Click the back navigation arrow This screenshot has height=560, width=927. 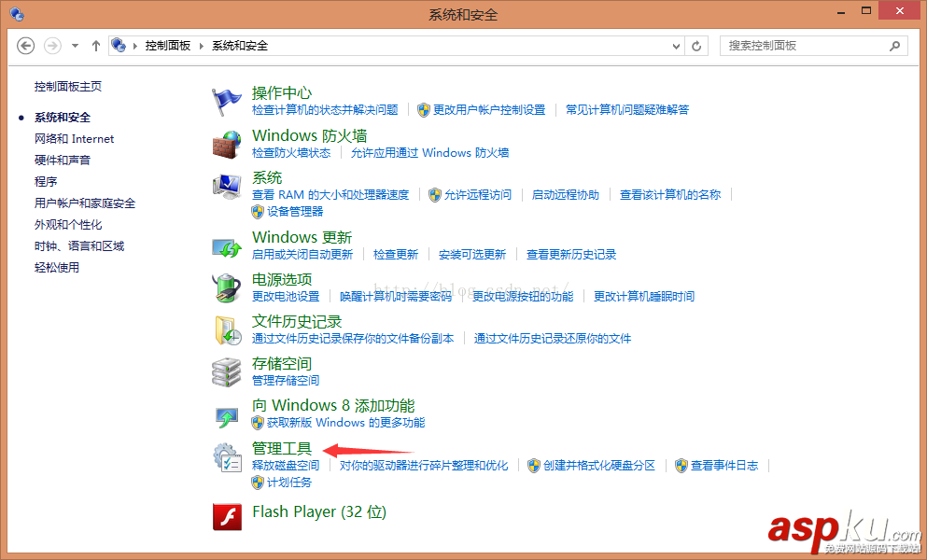(x=25, y=45)
